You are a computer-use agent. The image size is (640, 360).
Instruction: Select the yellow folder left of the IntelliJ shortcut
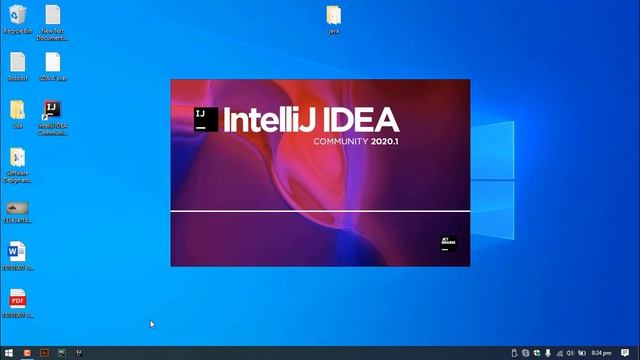click(17, 114)
